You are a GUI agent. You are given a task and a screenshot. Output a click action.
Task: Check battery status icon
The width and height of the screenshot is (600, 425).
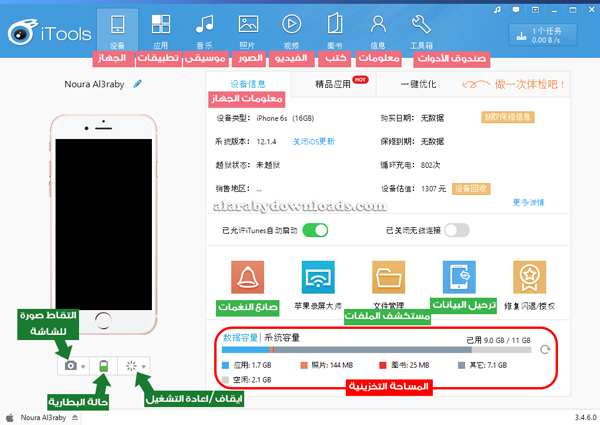[x=104, y=366]
